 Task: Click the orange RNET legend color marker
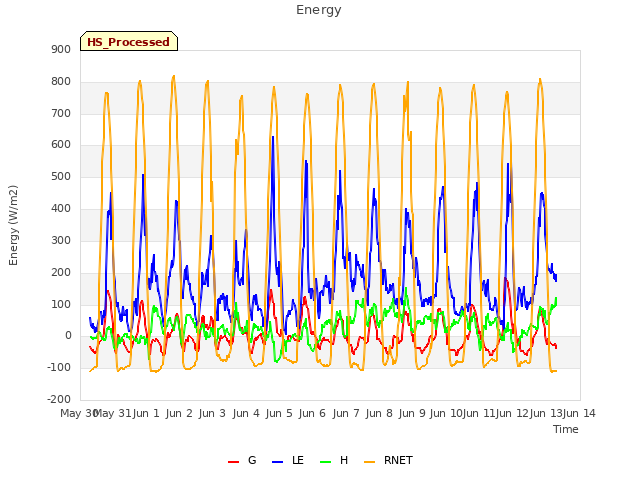click(369, 462)
